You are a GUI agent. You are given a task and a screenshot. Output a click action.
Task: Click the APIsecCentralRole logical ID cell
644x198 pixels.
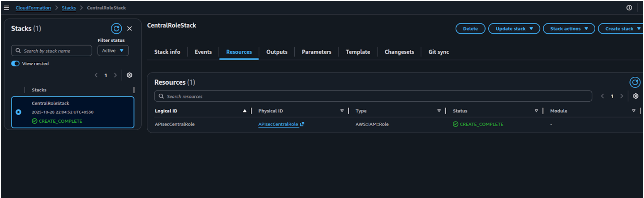[x=175, y=124]
